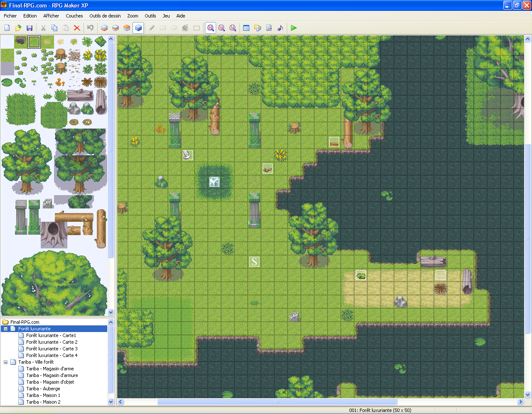Viewport: 532px width, 414px height.
Task: Open a project using the folder icon
Action: [18, 28]
